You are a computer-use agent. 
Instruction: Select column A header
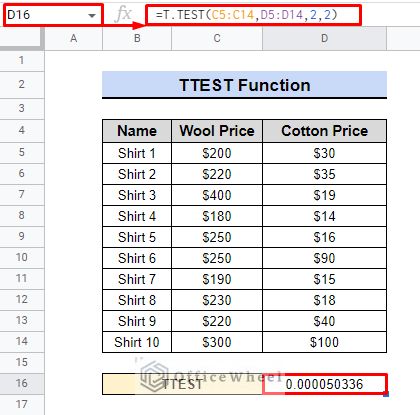click(74, 39)
